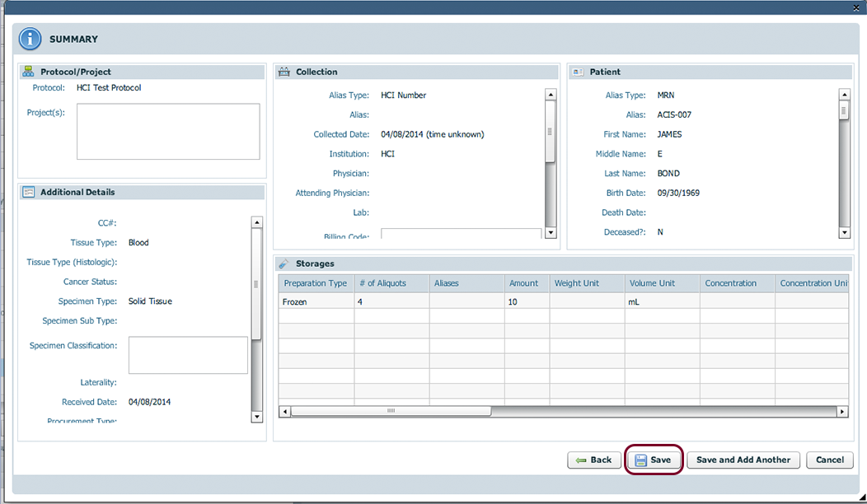Click Collection panel scroll down arrow
The image size is (867, 504).
551,233
